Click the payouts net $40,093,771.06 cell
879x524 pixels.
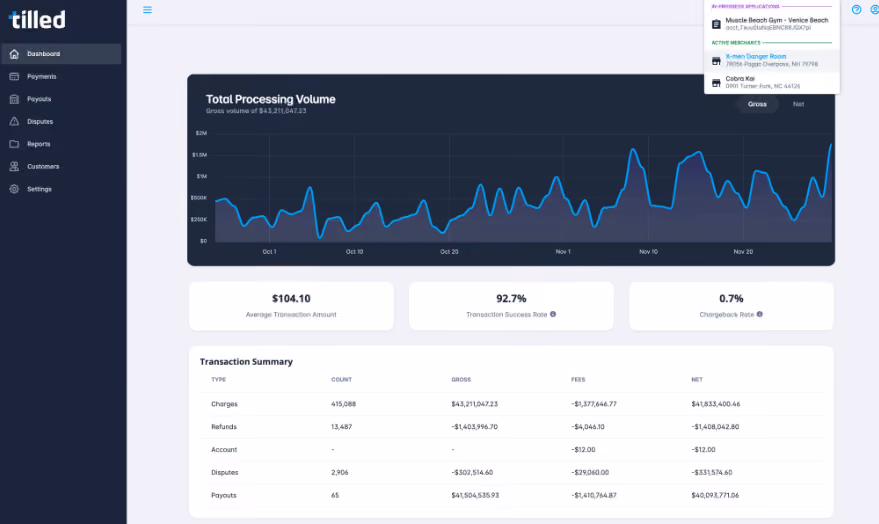pos(715,495)
